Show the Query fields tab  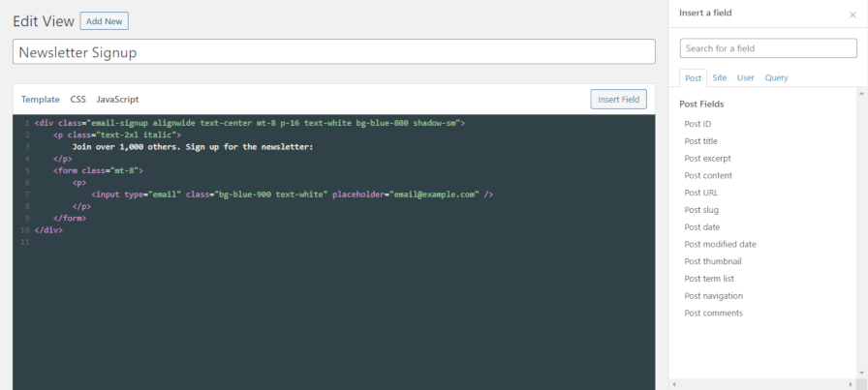click(776, 77)
